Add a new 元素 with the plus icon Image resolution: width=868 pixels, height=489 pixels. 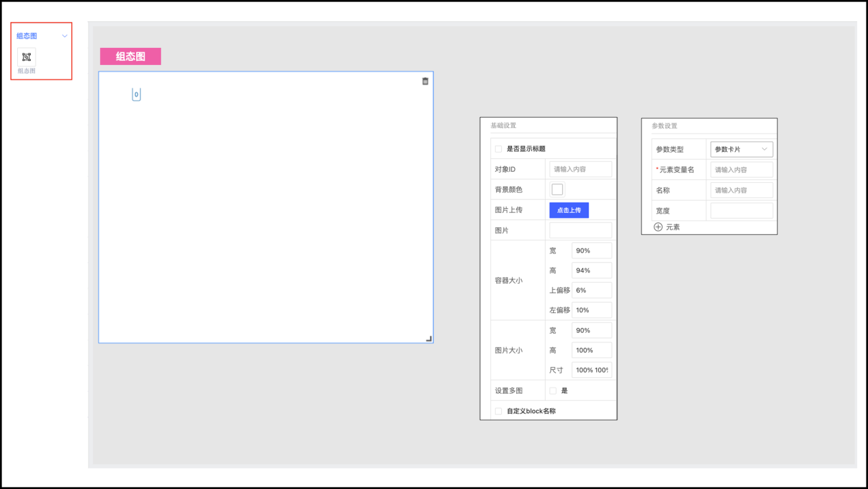click(x=658, y=227)
